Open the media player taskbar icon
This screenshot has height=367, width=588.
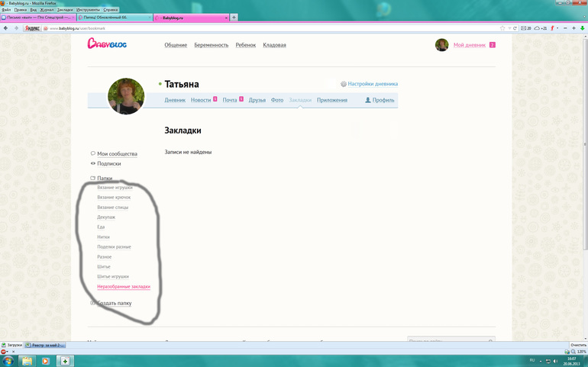(x=45, y=361)
